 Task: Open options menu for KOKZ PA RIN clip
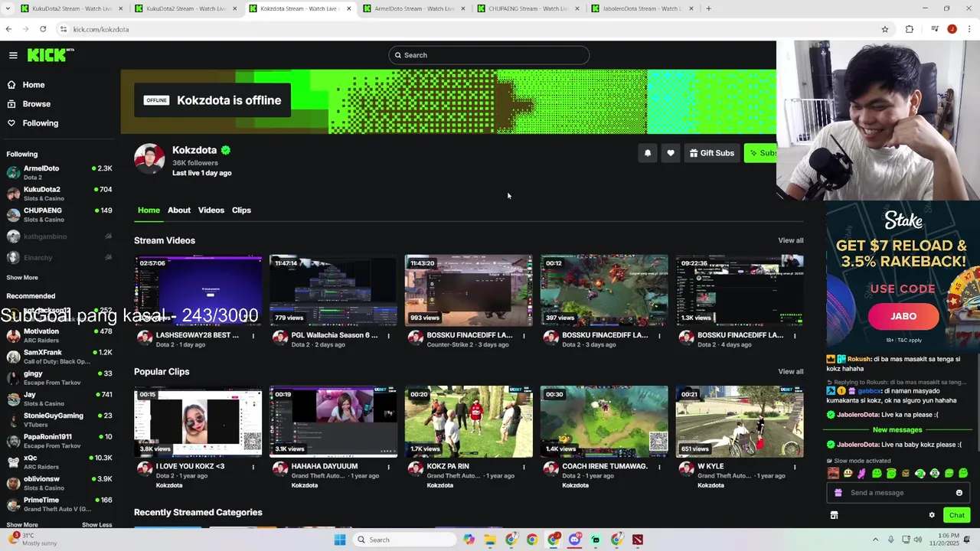(x=524, y=467)
